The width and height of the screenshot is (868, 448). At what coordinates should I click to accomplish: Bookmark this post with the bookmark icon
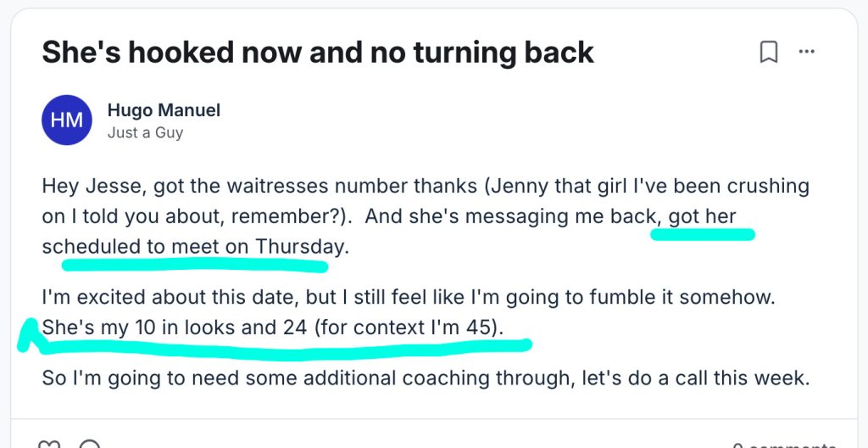(x=768, y=53)
